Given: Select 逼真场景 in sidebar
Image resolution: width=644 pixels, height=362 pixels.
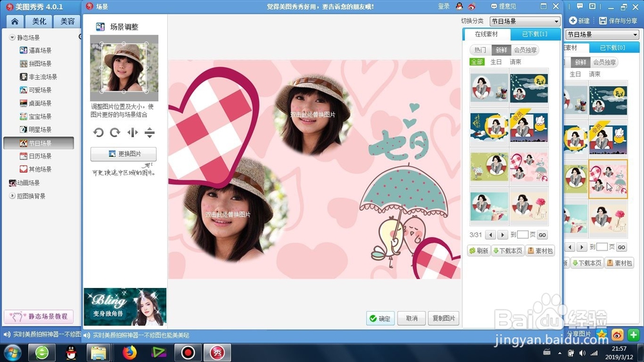Looking at the screenshot, I should click(35, 50).
